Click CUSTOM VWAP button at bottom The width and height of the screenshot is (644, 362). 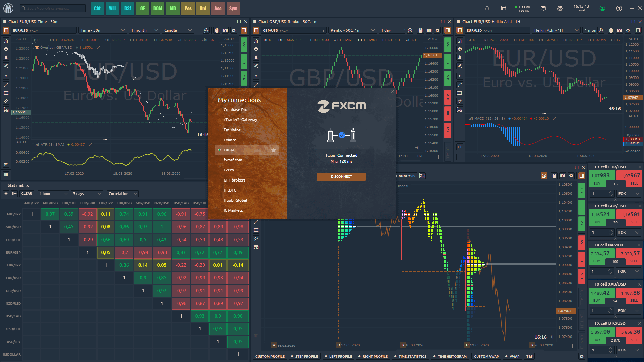[486, 356]
